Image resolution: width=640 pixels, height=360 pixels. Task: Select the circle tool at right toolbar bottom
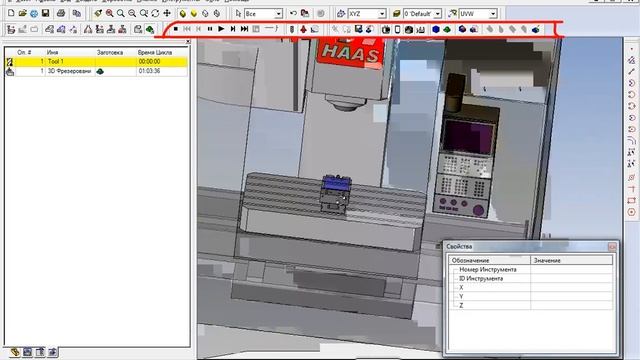click(x=632, y=212)
